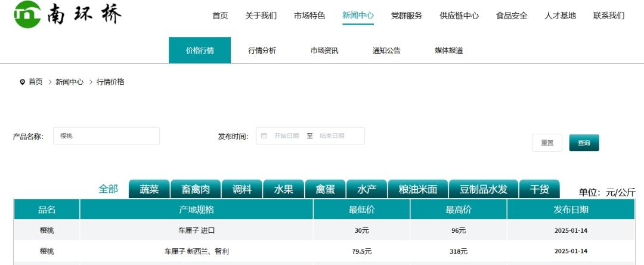Click the calendar icon in date field

click(x=264, y=136)
